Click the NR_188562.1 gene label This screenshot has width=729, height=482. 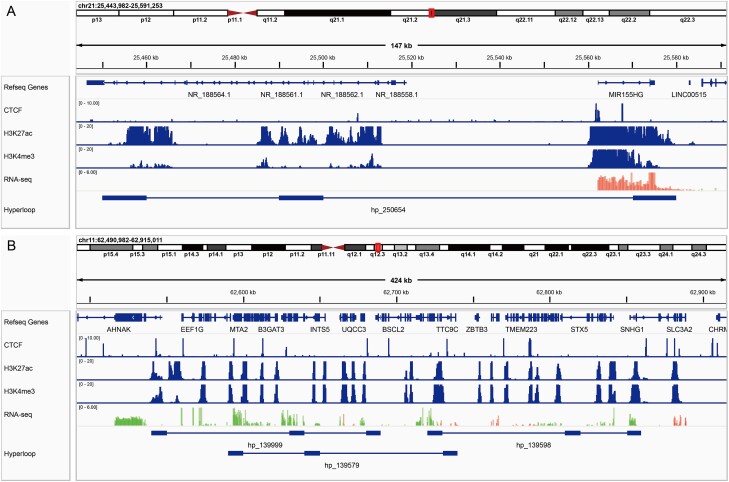point(342,94)
